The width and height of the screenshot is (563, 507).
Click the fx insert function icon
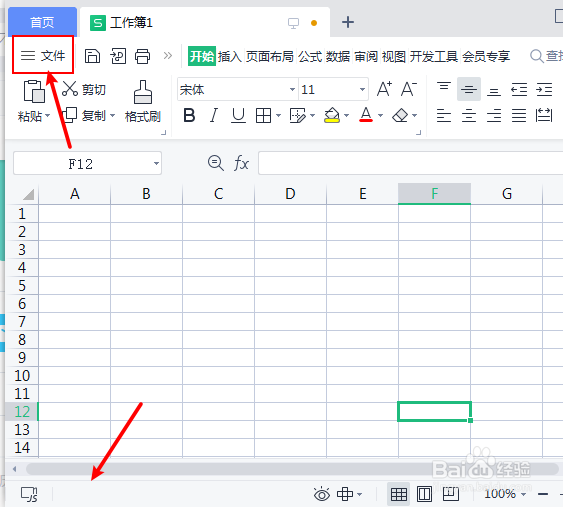point(241,163)
